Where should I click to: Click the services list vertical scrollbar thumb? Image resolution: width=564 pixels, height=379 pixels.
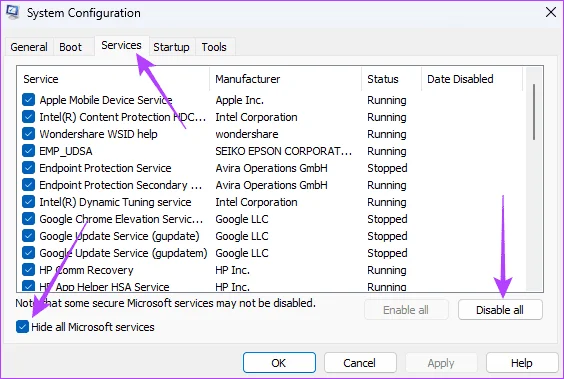coord(534,112)
